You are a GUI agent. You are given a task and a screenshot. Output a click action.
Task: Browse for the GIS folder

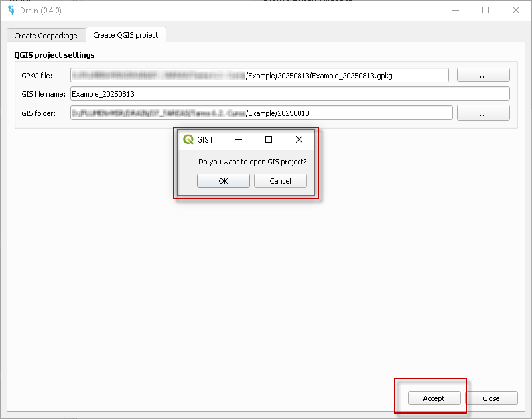(x=483, y=113)
